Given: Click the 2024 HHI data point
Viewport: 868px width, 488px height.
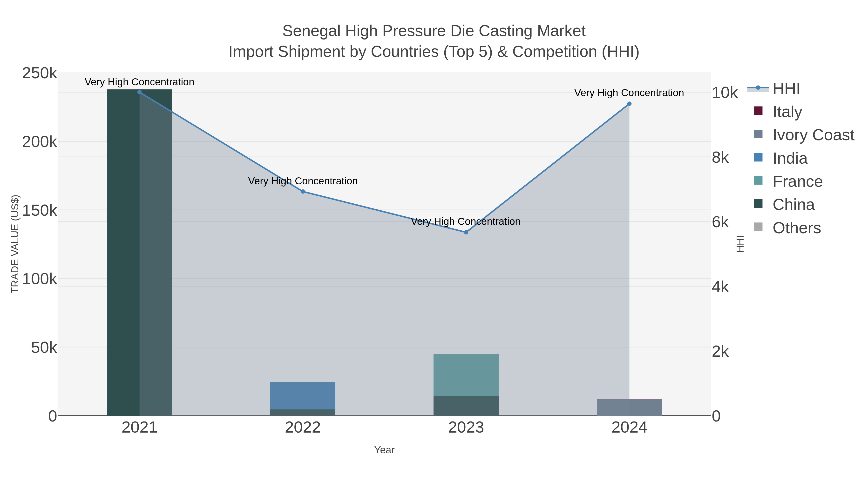Looking at the screenshot, I should point(629,104).
